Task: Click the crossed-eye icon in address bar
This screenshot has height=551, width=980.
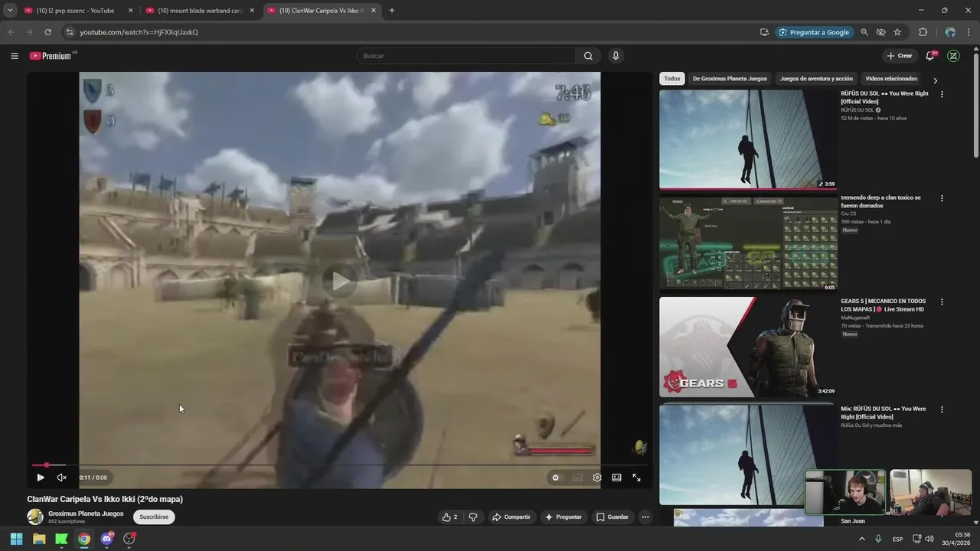Action: tap(881, 32)
